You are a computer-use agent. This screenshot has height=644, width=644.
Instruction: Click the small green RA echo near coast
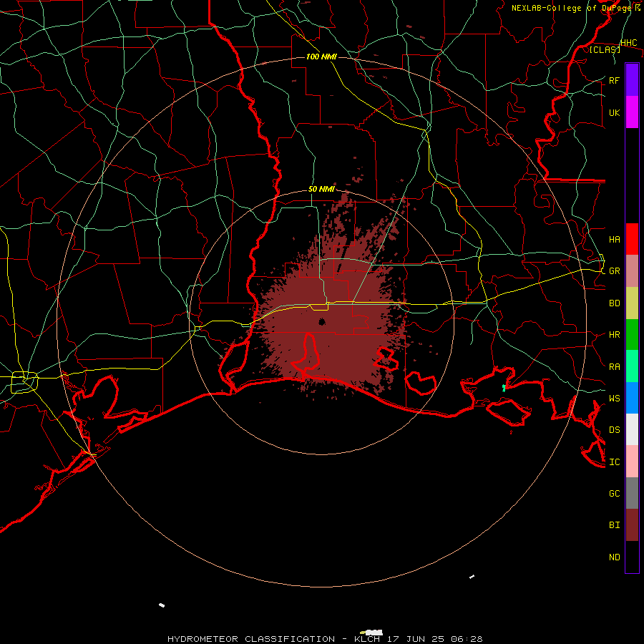504,388
